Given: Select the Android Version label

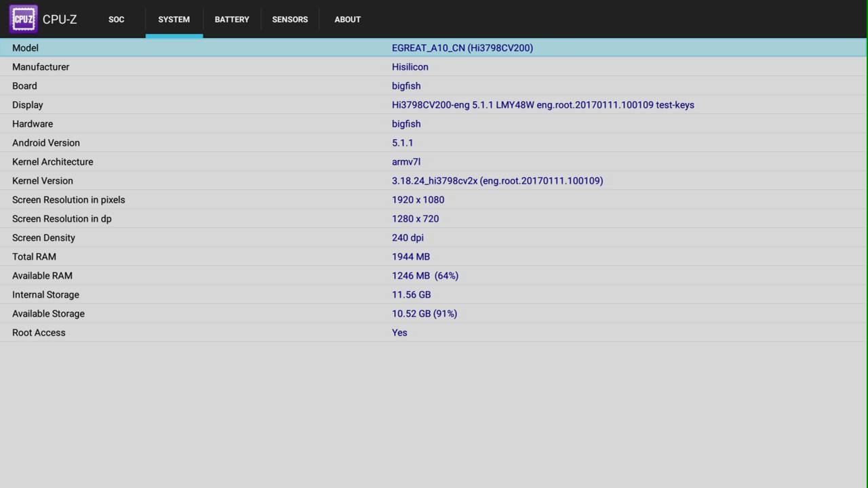Looking at the screenshot, I should pos(46,143).
